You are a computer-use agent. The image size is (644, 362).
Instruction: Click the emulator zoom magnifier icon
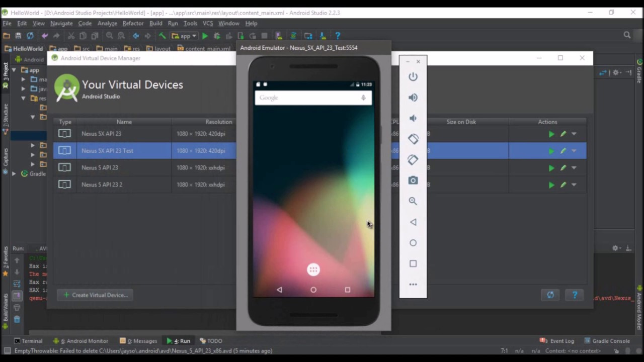pos(413,201)
